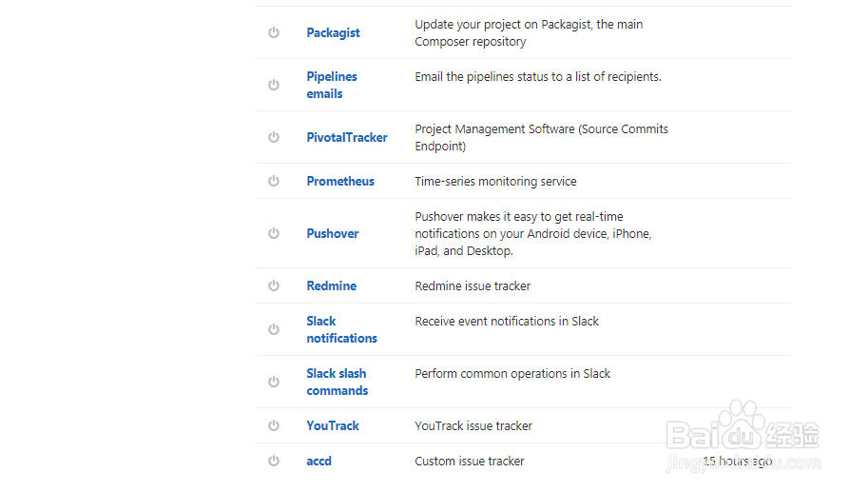Image resolution: width=868 pixels, height=492 pixels.
Task: Open the Packagist integration link
Action: (x=333, y=32)
